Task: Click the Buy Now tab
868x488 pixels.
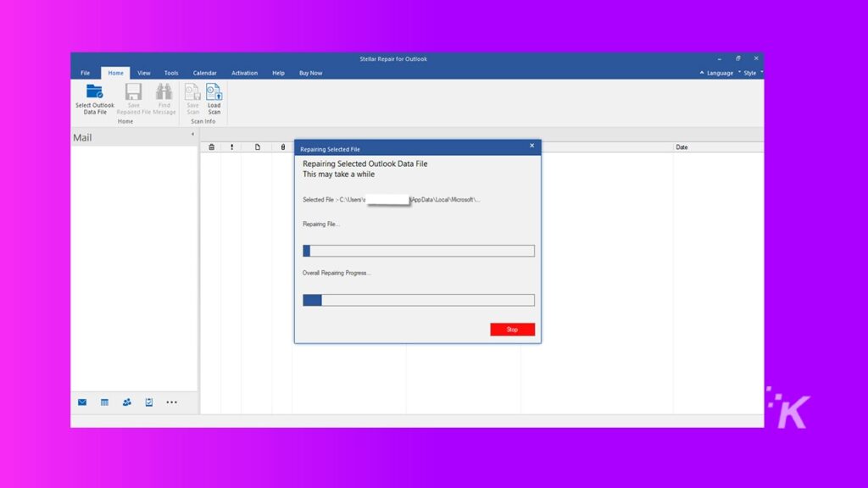Action: tap(310, 73)
